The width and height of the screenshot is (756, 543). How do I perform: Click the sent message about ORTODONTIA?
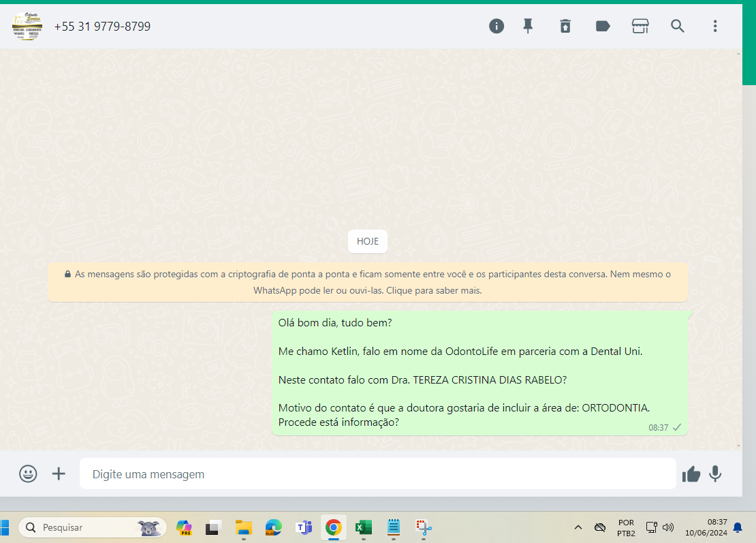pos(479,373)
